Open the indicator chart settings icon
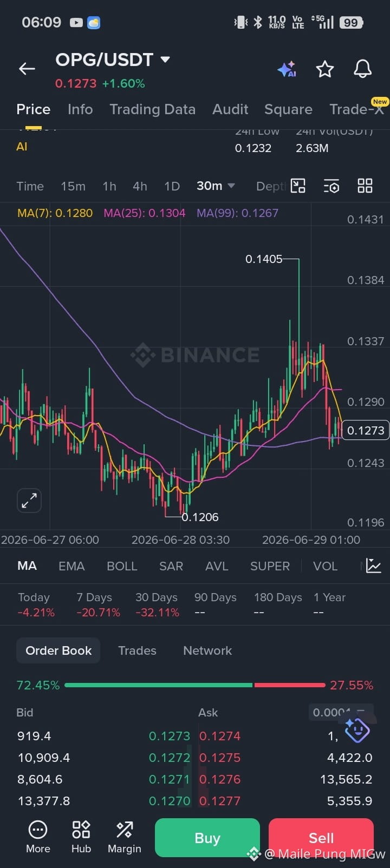 click(x=374, y=566)
